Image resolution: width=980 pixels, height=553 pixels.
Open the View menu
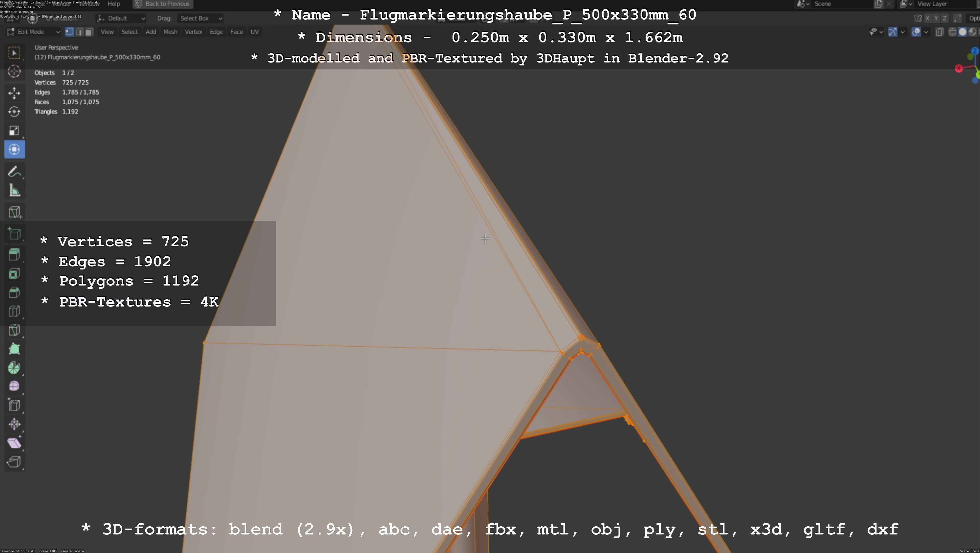[107, 32]
